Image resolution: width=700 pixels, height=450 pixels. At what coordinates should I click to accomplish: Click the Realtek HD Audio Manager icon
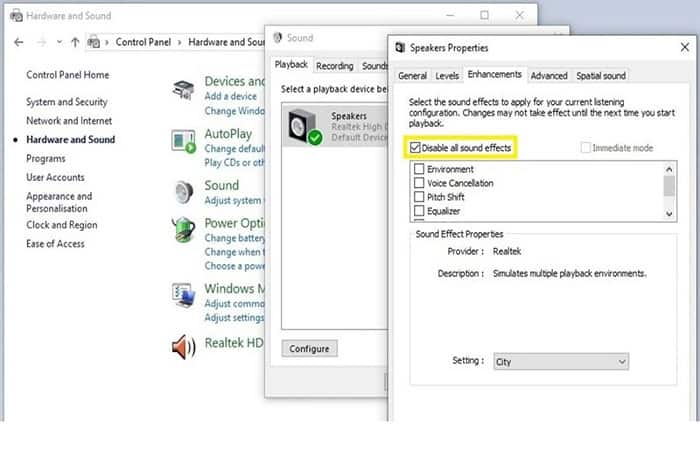coord(183,346)
